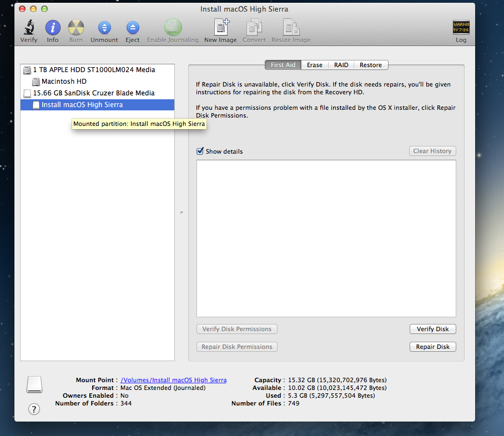Click the Verify Disk Permissions button
This screenshot has height=436, width=504.
[x=237, y=329]
